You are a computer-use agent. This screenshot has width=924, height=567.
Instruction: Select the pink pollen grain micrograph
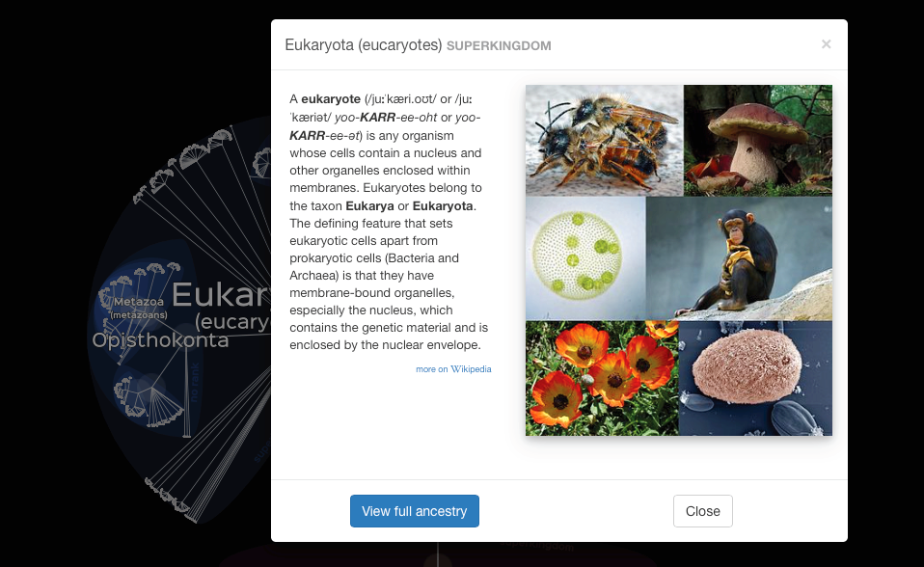[x=755, y=378]
